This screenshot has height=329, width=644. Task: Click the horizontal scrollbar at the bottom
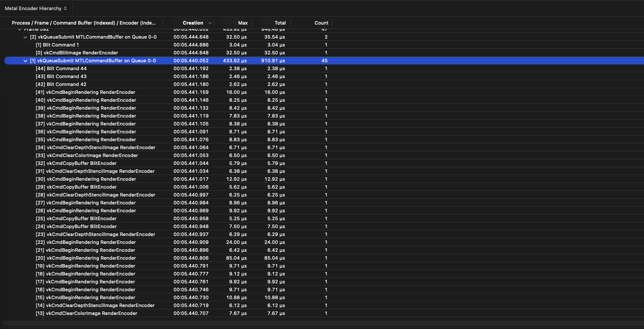click(322, 323)
